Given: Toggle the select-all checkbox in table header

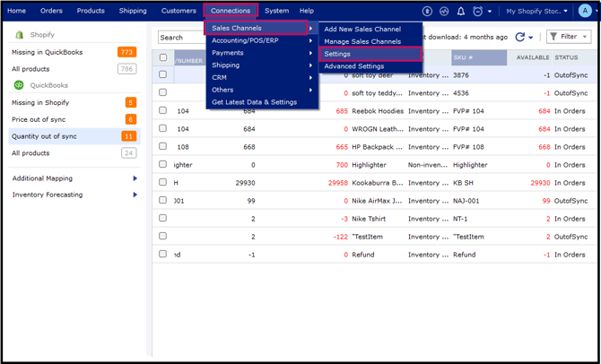Looking at the screenshot, I should [163, 57].
